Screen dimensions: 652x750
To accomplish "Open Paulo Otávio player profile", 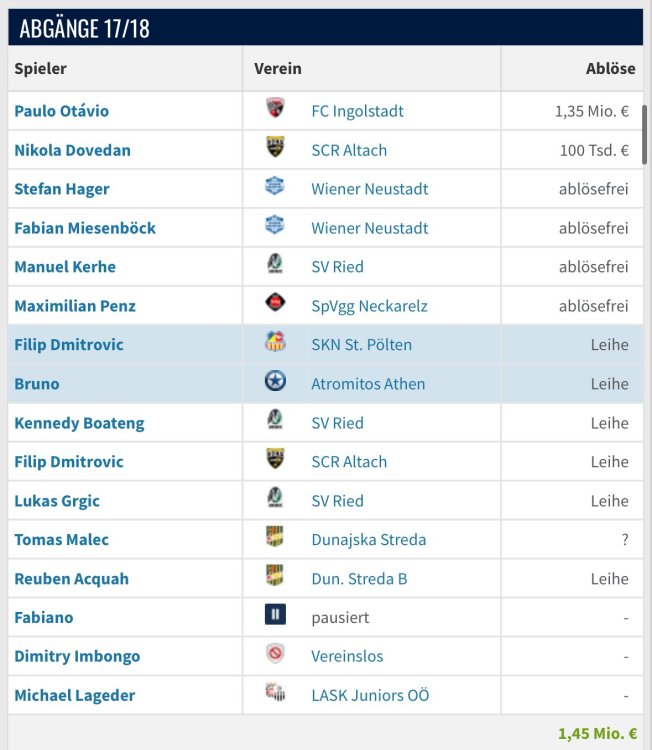I will click(x=61, y=111).
